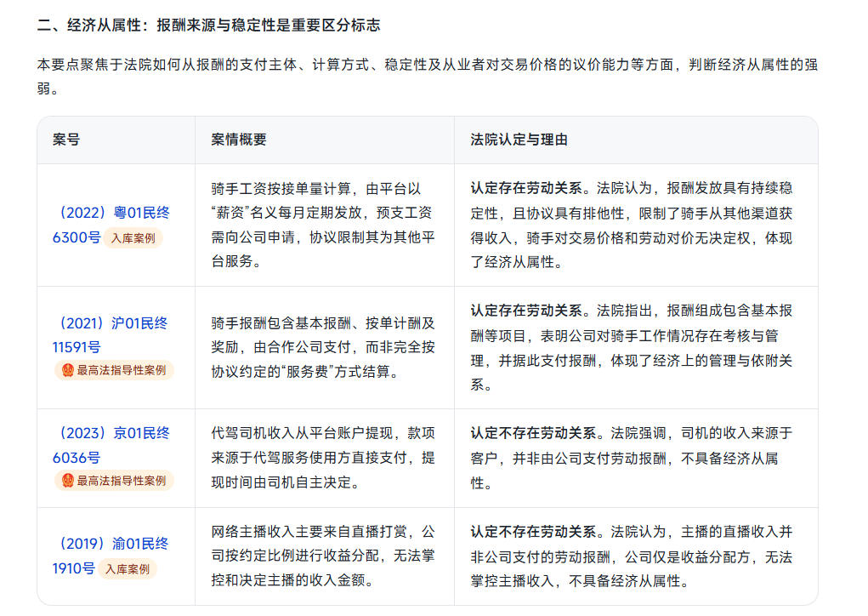868x616 pixels.
Task: Click 最高法指导性案例 badge under 6036号
Action: pos(114,480)
